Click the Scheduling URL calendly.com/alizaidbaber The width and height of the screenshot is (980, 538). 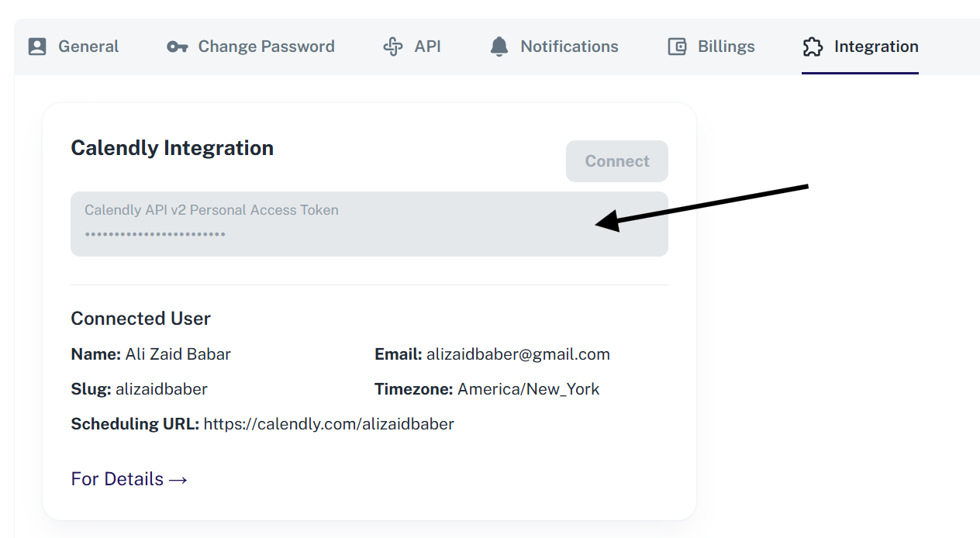pyautogui.click(x=329, y=424)
